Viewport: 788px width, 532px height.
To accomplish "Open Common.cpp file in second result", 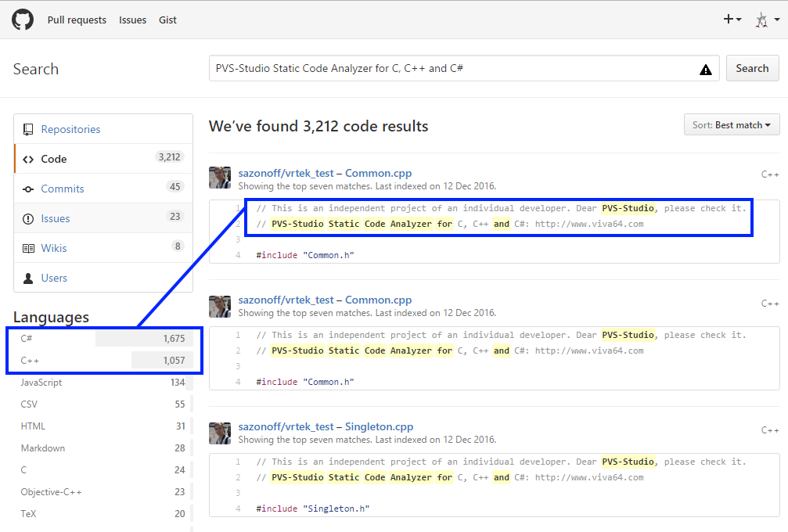I will pos(379,300).
